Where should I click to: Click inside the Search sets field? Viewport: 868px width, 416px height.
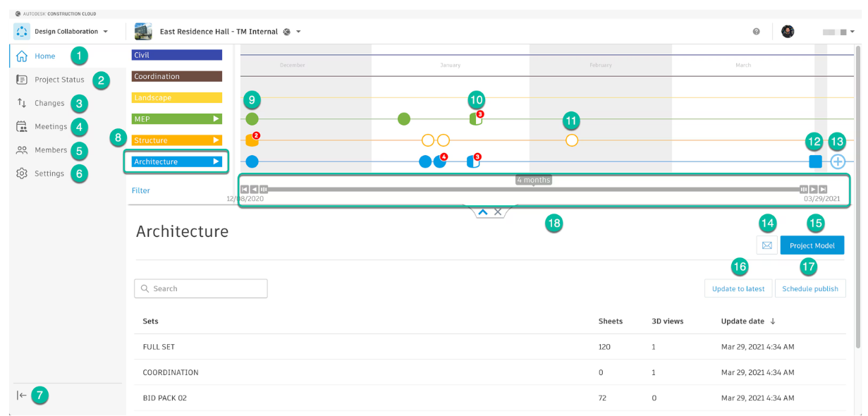[200, 288]
